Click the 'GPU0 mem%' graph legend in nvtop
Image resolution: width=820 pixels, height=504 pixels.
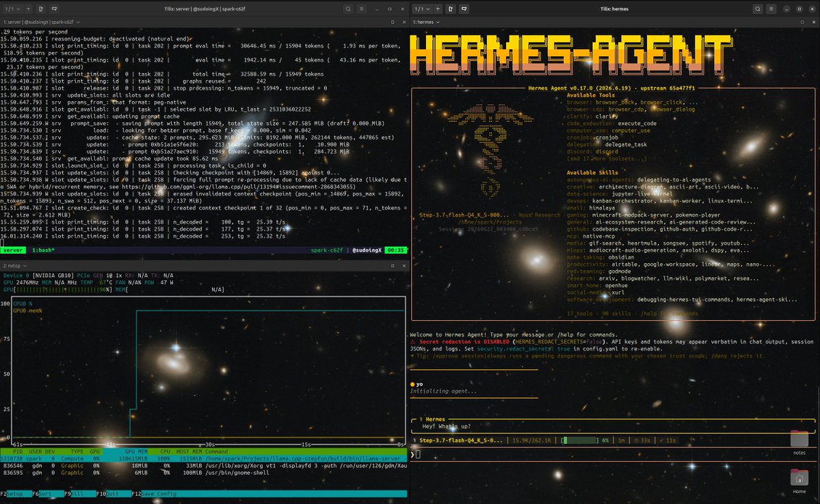click(x=27, y=310)
